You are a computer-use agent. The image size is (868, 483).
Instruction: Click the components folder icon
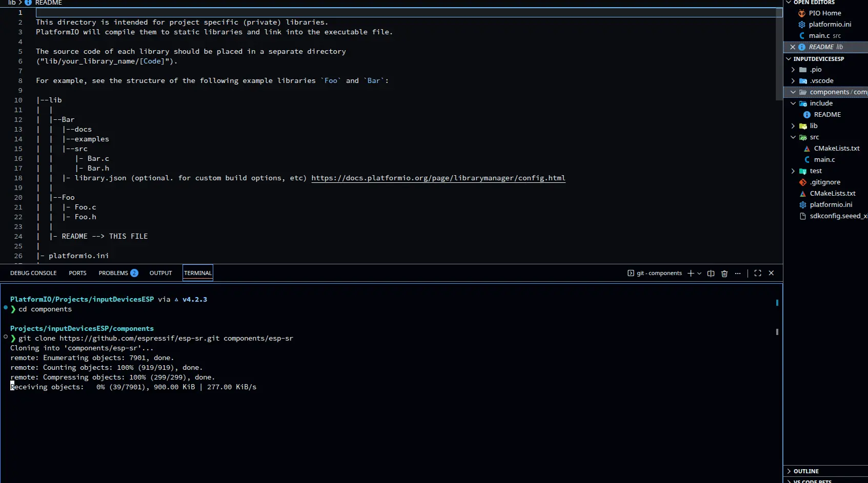(x=803, y=92)
